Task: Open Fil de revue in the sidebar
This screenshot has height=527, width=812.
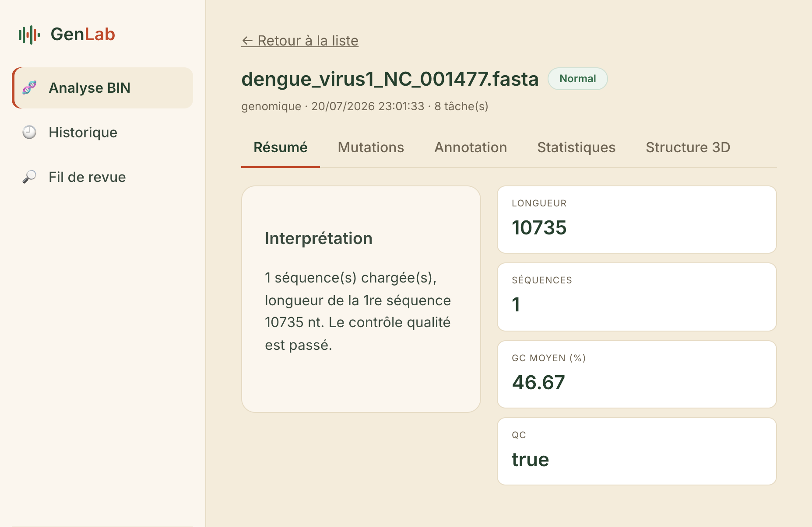Action: [x=103, y=177]
